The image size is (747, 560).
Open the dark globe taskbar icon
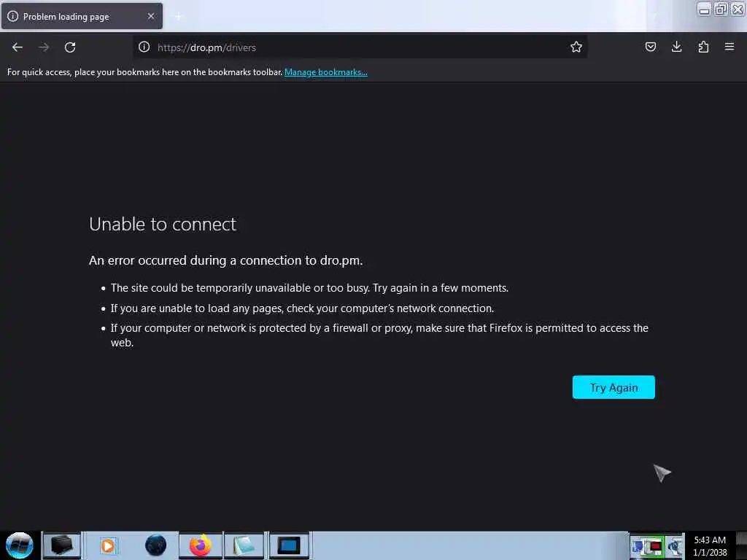(x=155, y=545)
